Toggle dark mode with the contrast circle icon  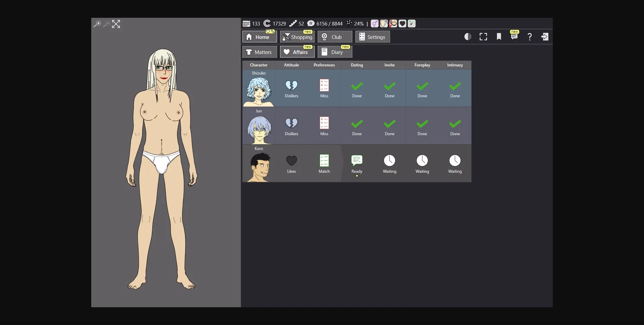468,37
